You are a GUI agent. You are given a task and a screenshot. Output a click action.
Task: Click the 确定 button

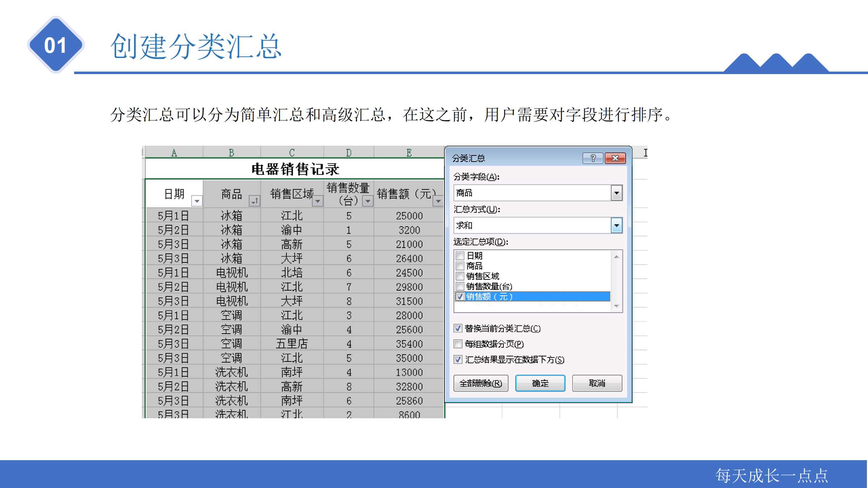540,384
